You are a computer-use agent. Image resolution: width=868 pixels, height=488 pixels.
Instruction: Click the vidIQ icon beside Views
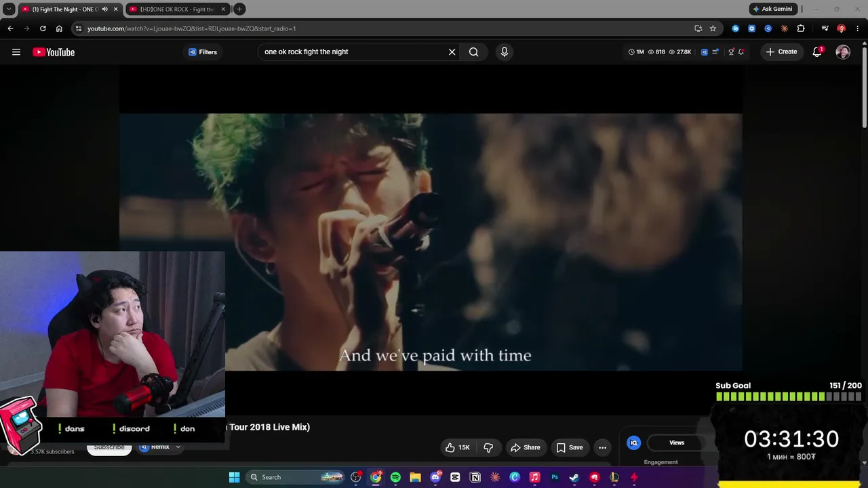[634, 443]
